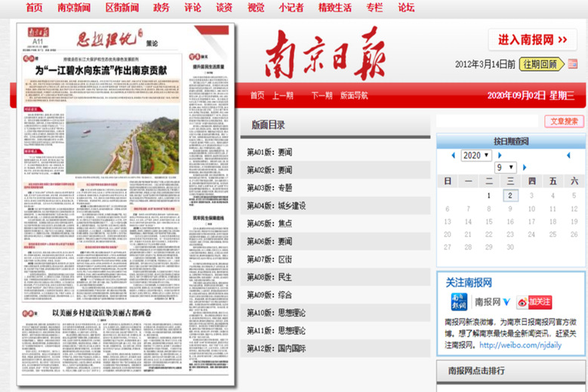Screen dimensions: 588x392
Task: Click 关注南报网 heading
Action: [469, 282]
